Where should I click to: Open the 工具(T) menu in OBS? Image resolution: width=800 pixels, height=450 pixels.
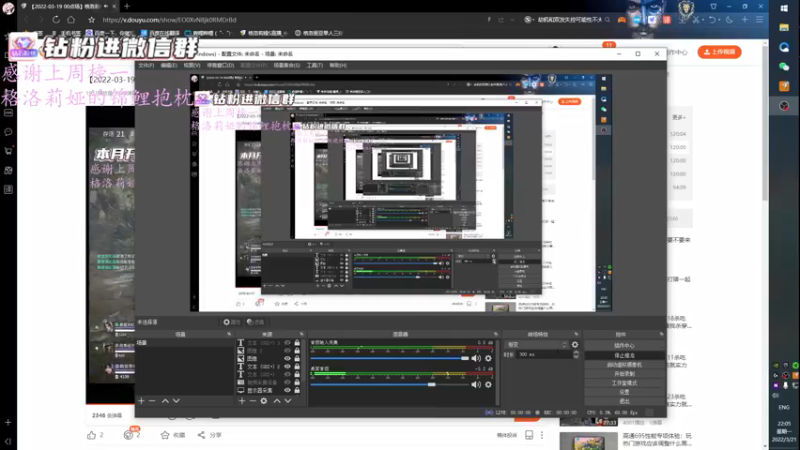click(315, 65)
